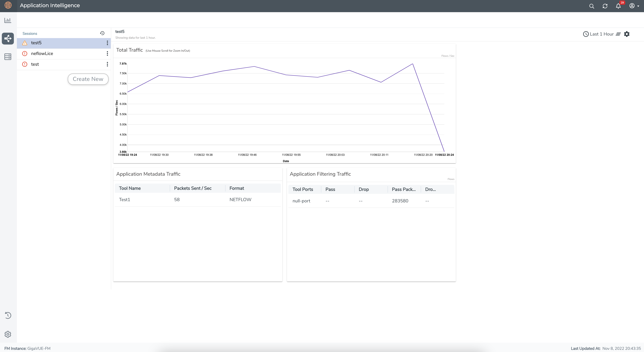The width and height of the screenshot is (644, 352).
Task: Open the settings gear in left sidebar
Action: coord(8,334)
